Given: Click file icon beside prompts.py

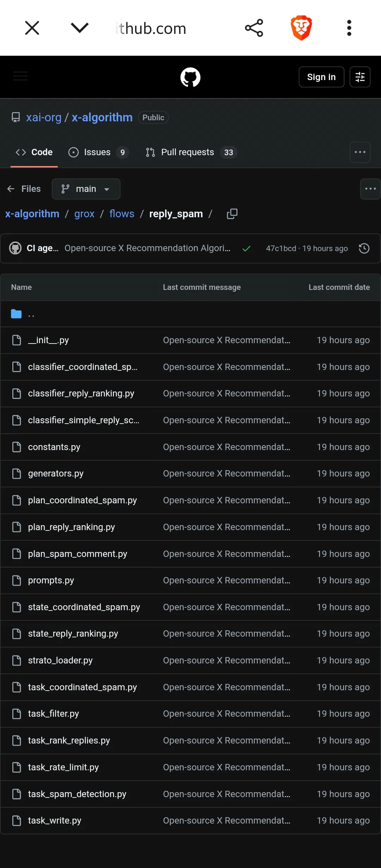Looking at the screenshot, I should click(17, 581).
